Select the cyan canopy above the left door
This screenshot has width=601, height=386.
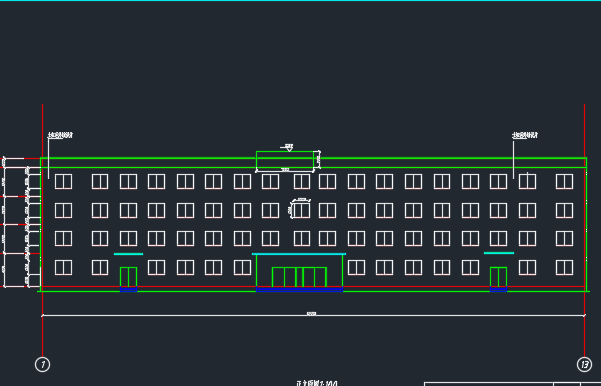[128, 254]
